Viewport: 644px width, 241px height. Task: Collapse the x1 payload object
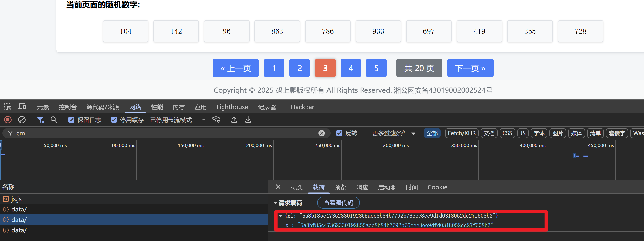pos(280,216)
